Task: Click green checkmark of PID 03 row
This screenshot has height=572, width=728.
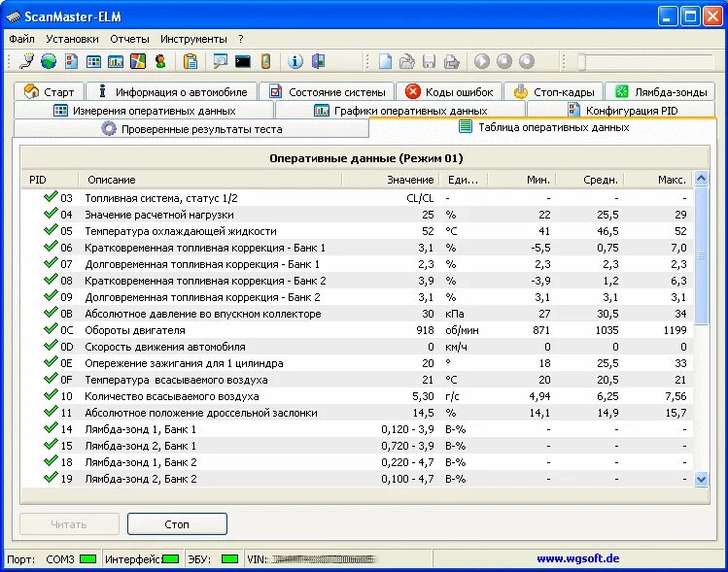Action: point(51,197)
